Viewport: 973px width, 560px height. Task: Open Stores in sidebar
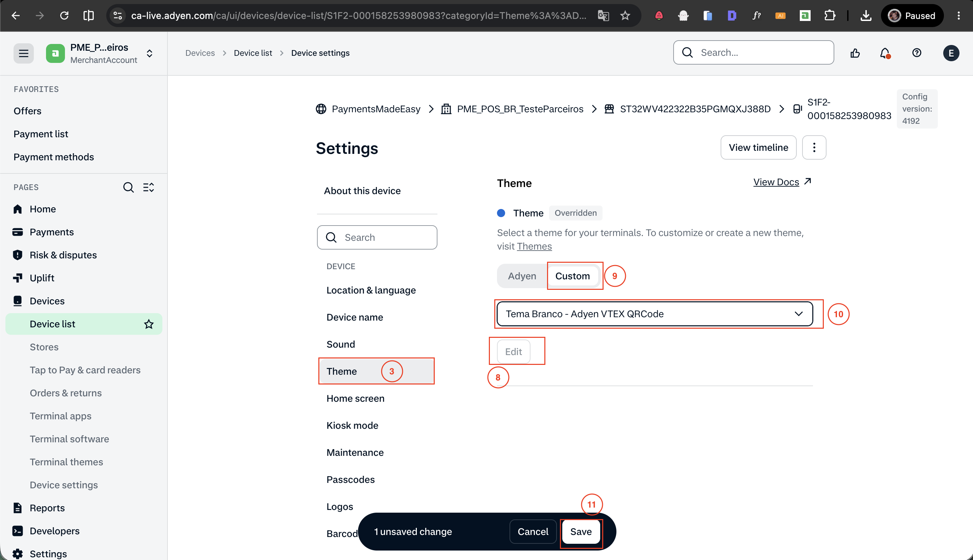[44, 347]
